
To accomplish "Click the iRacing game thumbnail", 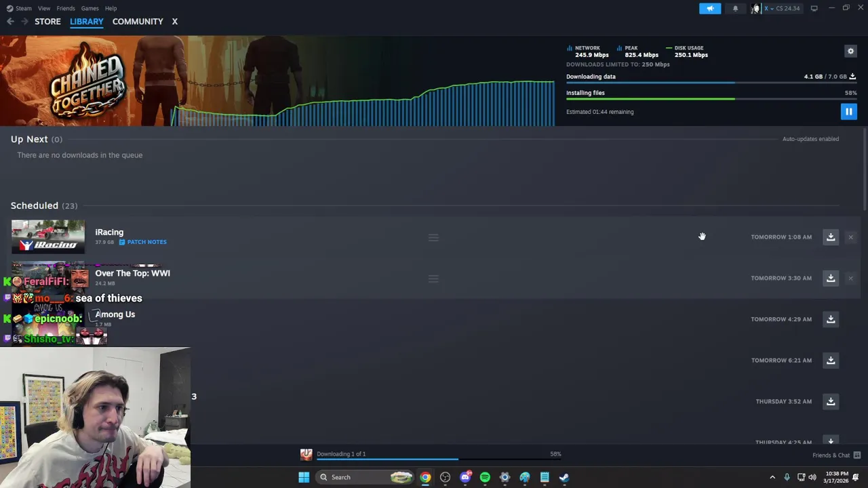I will point(48,237).
